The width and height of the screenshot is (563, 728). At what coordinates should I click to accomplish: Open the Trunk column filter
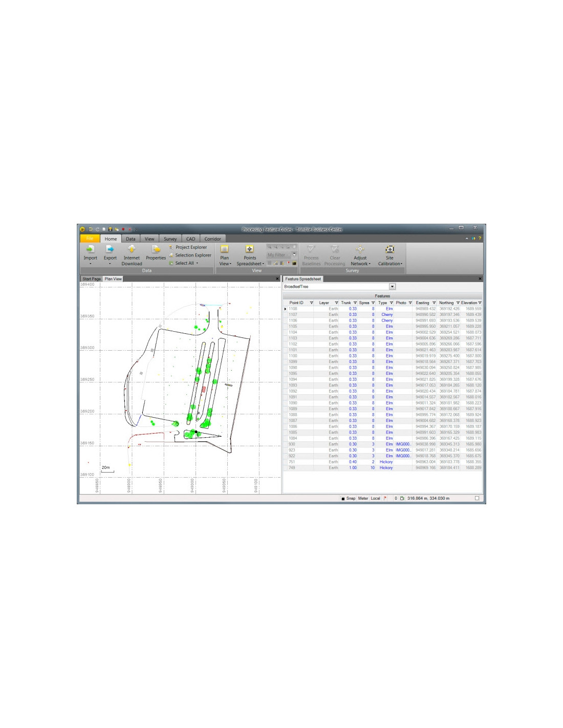[355, 303]
